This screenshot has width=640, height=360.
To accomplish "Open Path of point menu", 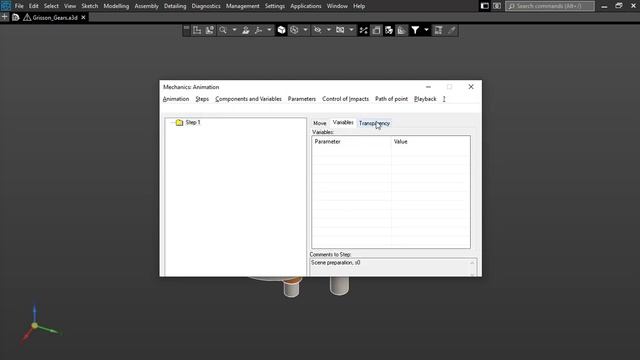I will tap(391, 99).
